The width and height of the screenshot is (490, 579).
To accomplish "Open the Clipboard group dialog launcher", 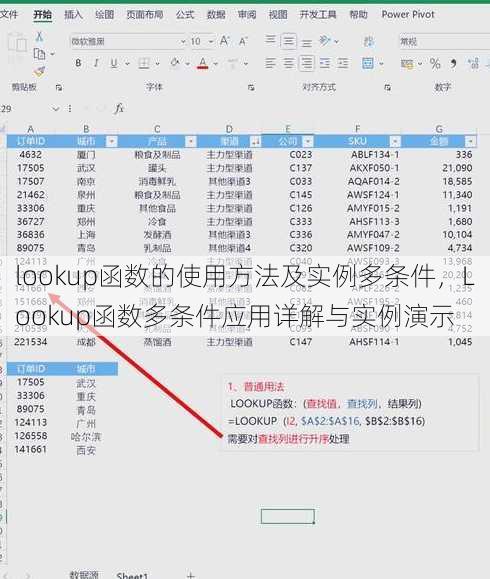I will point(59,88).
